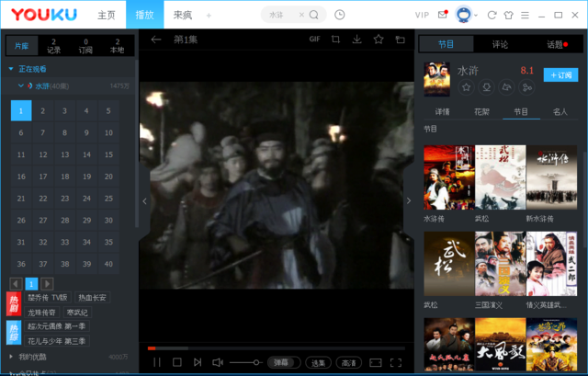588x376 pixels.
Task: Open the 三国演义 thumbnail
Action: pyautogui.click(x=500, y=264)
